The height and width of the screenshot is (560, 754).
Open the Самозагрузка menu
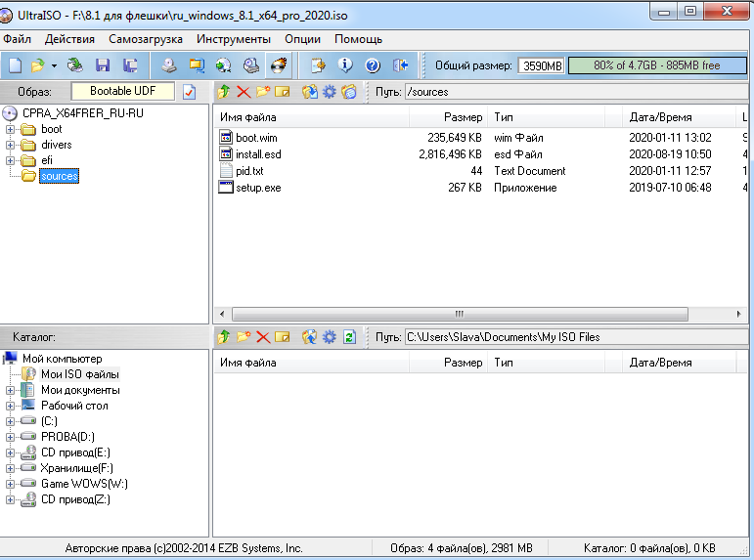146,39
